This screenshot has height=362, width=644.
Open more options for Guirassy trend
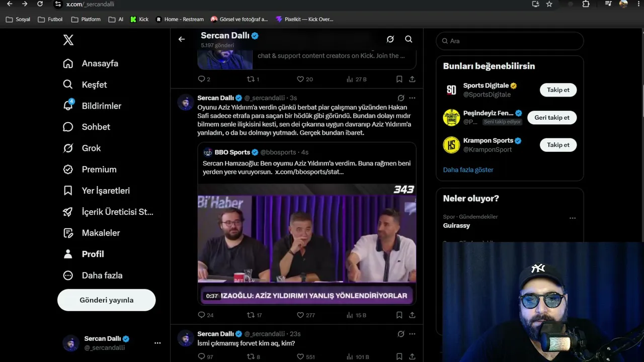(x=573, y=218)
